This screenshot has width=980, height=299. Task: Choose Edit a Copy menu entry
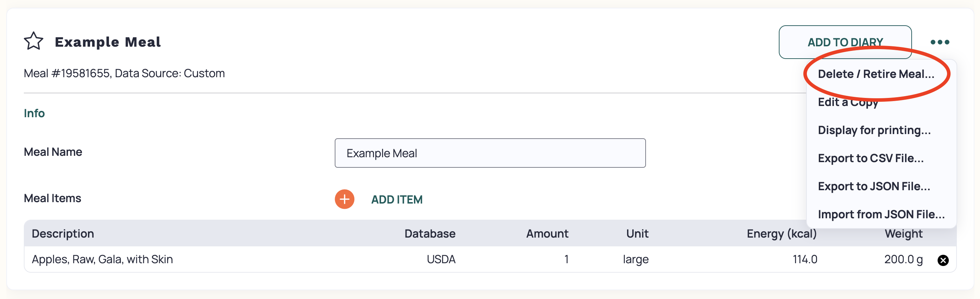848,102
